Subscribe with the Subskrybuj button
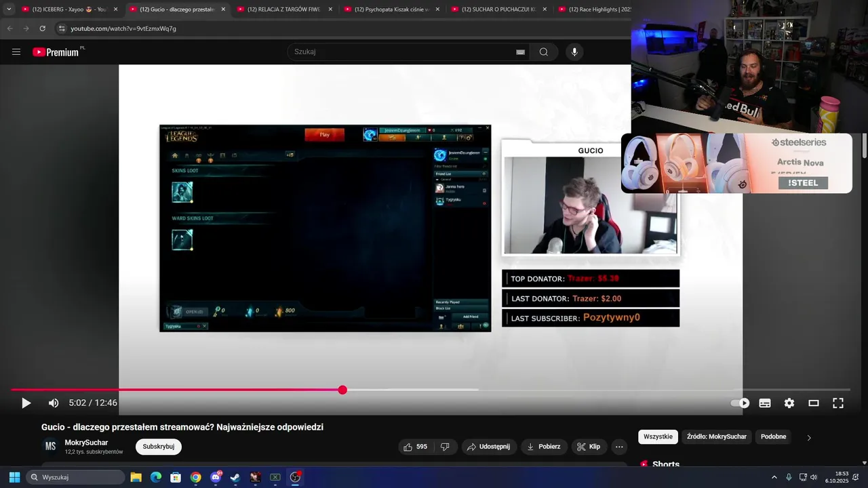 159,447
